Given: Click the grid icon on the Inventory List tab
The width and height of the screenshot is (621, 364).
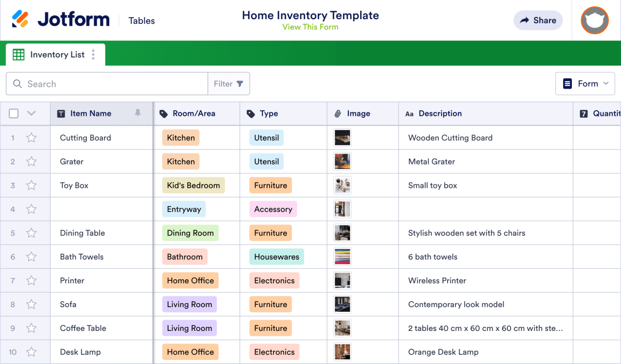Looking at the screenshot, I should click(18, 54).
